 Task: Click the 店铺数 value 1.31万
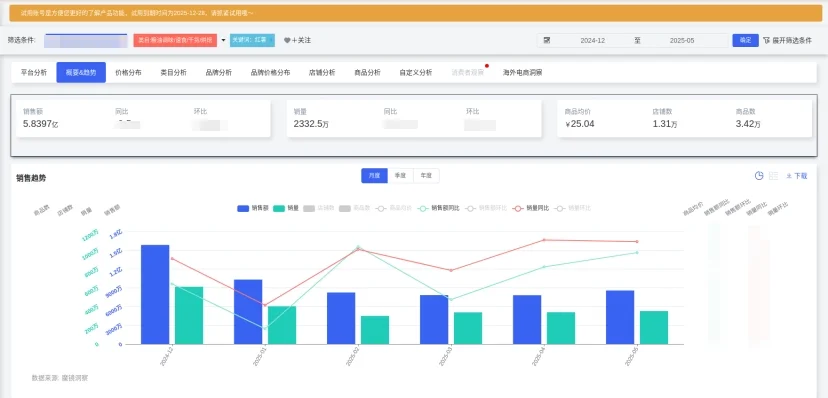coord(665,124)
